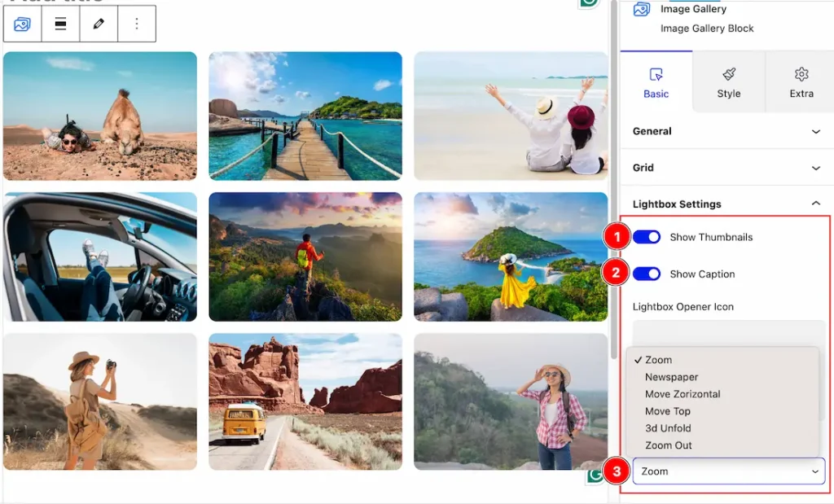Open the three-dot block options menu
The width and height of the screenshot is (834, 504).
point(137,24)
